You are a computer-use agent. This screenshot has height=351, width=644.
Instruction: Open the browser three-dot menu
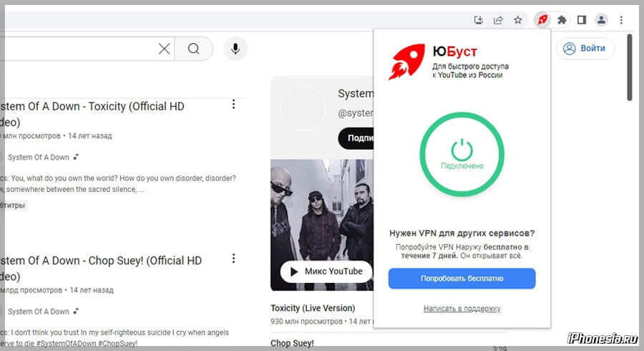coord(621,20)
